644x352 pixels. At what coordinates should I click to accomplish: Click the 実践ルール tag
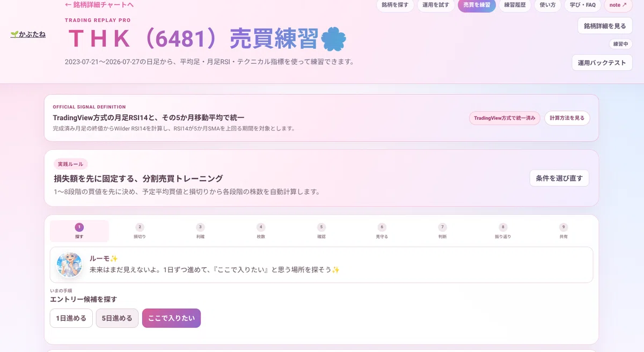70,164
